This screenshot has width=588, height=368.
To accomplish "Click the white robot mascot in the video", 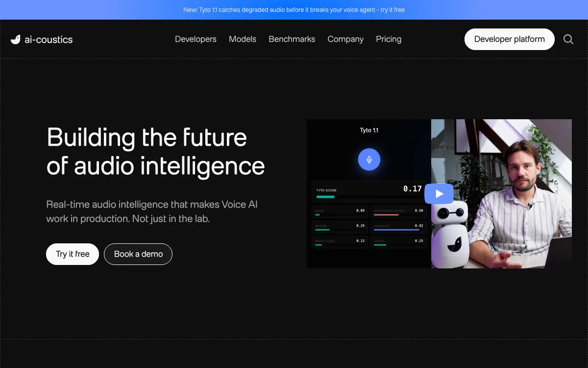I will (x=450, y=233).
